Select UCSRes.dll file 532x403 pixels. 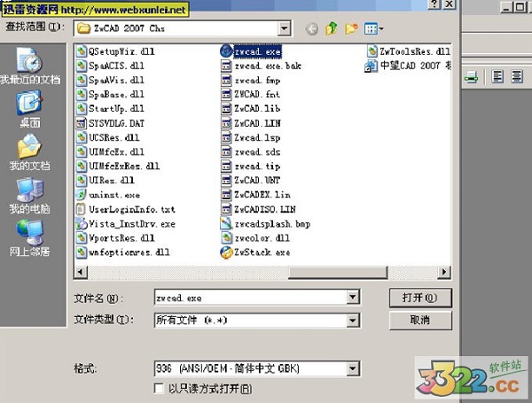click(x=107, y=137)
